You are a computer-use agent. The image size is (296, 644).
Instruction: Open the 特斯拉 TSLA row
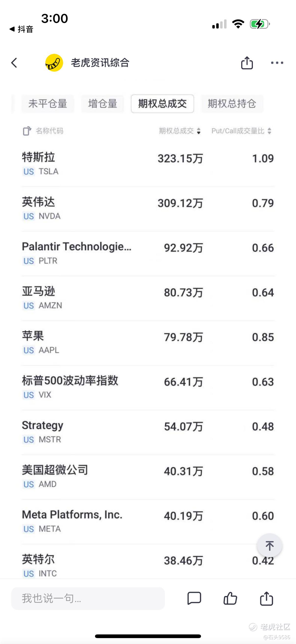tap(148, 164)
